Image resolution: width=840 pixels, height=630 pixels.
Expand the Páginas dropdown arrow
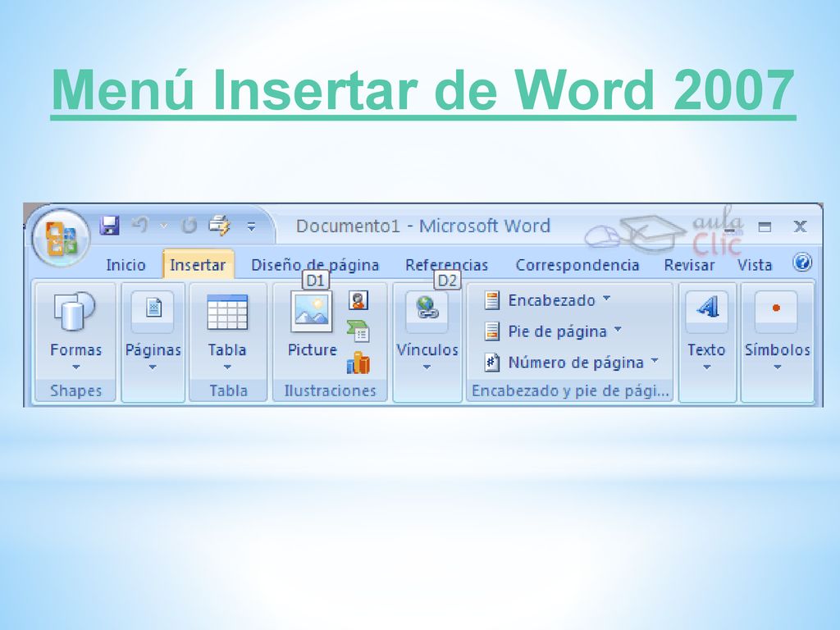[153, 367]
